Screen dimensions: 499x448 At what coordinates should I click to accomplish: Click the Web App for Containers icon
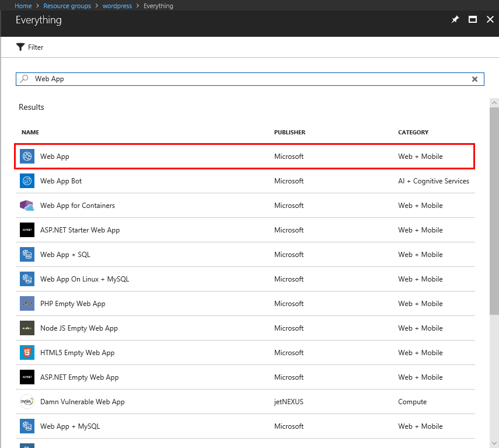point(27,206)
